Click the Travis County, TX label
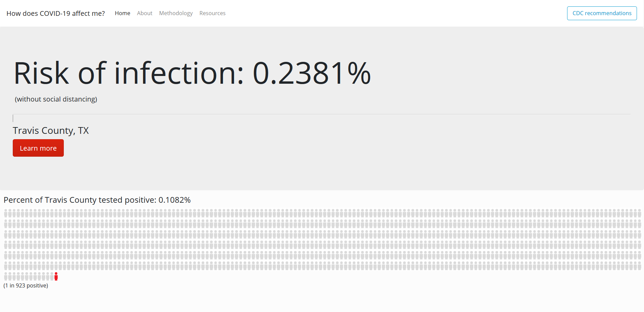The height and width of the screenshot is (312, 644). (x=51, y=130)
